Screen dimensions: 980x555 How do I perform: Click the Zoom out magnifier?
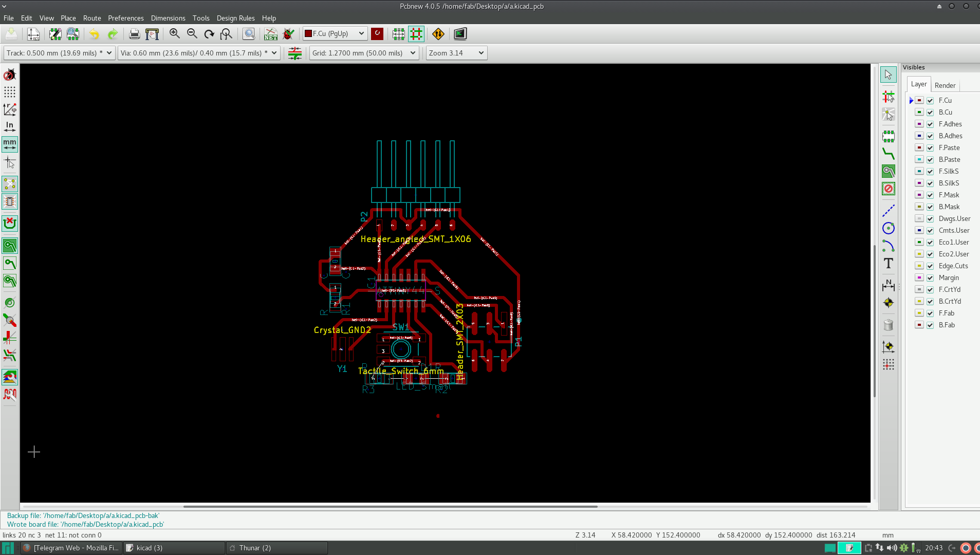pyautogui.click(x=192, y=34)
